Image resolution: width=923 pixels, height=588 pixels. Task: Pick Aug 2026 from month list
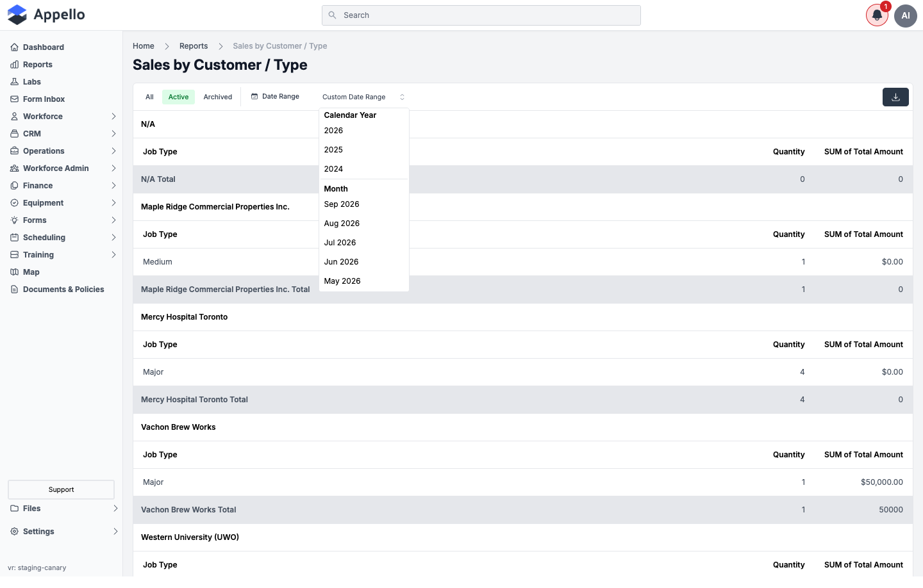tap(363, 224)
